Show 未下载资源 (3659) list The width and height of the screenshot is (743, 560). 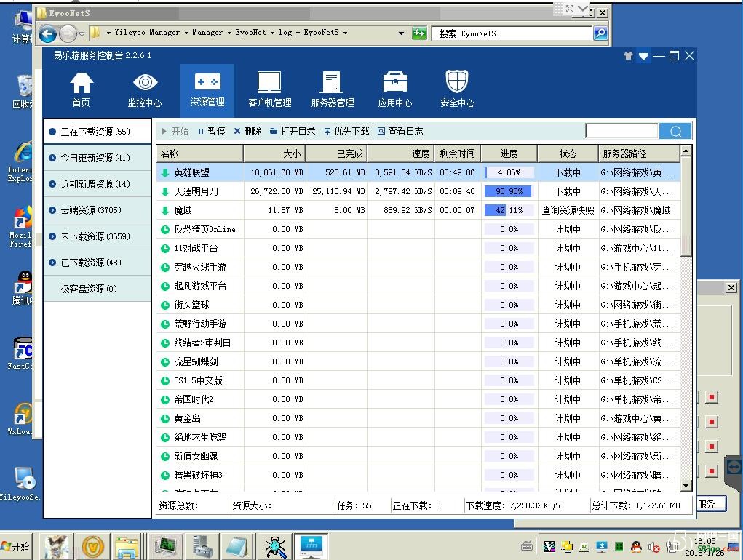(97, 236)
